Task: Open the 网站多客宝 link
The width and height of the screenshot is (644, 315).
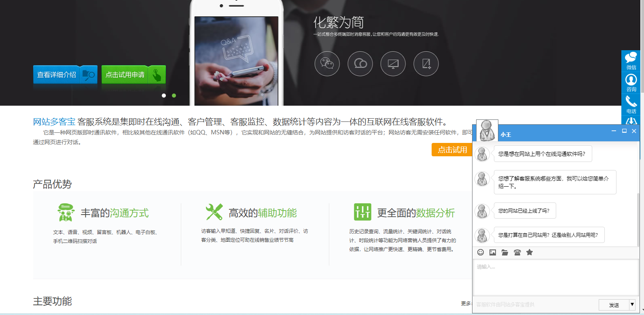Action: point(54,122)
